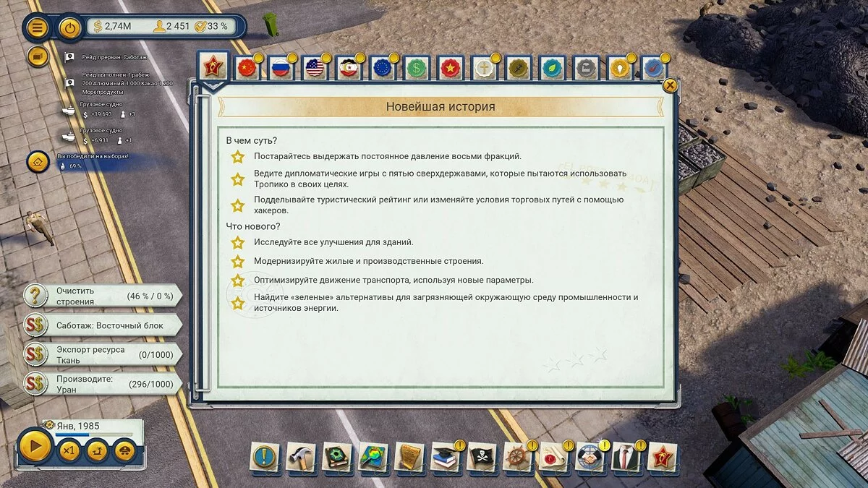
Task: Click the date progress bar under Янв, 1985
Action: (x=94, y=435)
